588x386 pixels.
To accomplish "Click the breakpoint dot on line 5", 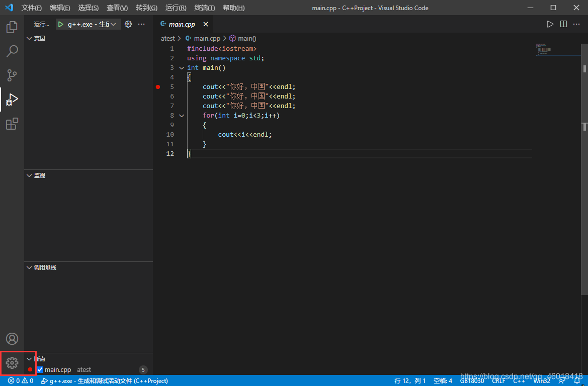I will (x=158, y=87).
